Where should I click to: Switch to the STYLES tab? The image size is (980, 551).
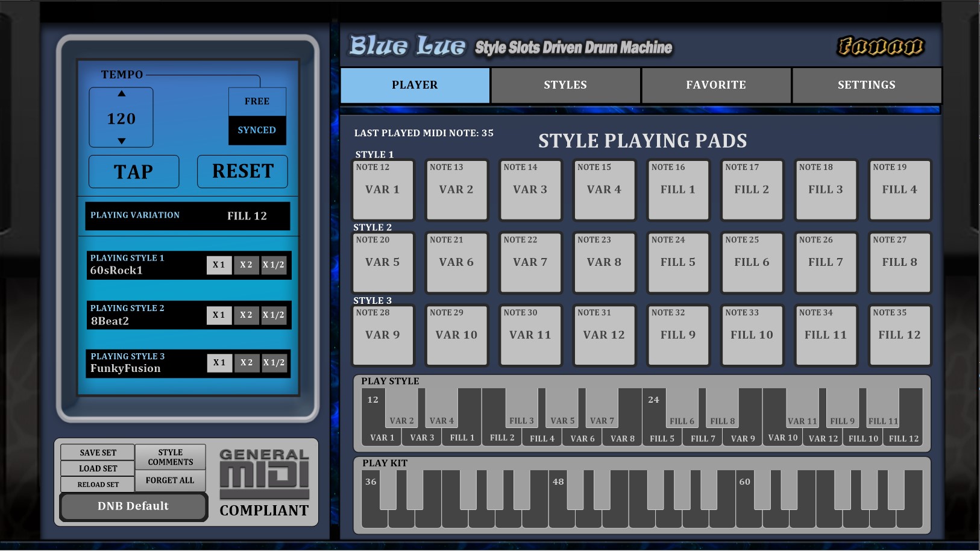point(565,84)
